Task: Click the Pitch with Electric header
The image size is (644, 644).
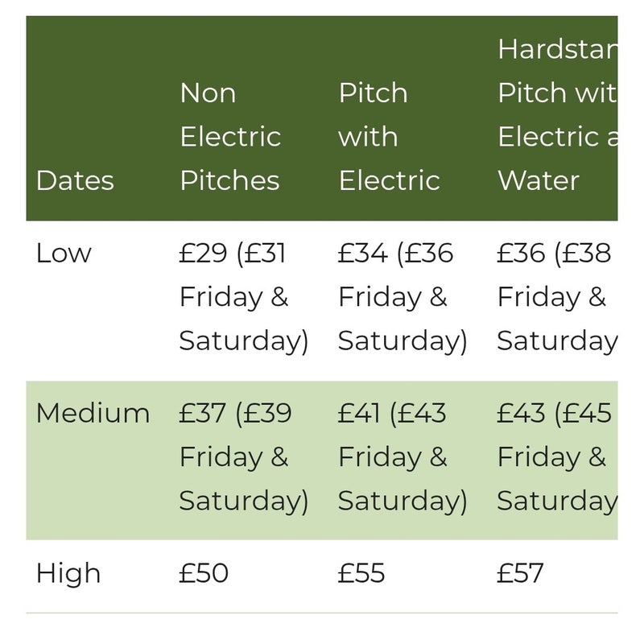Action: point(389,137)
